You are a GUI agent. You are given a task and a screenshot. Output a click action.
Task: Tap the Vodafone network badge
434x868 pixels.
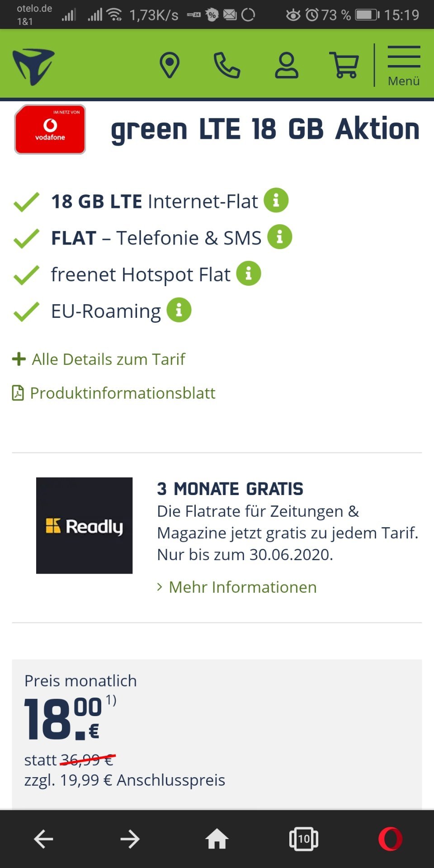point(50,130)
